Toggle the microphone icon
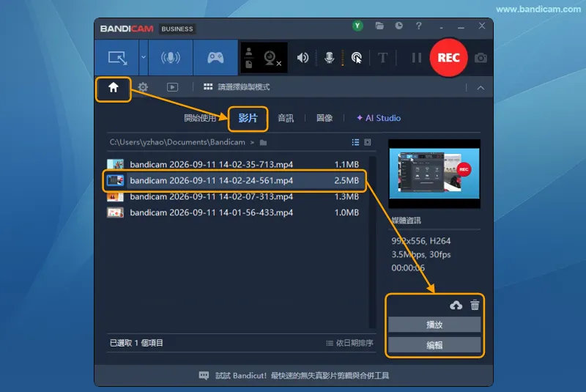586x392 pixels. coord(329,58)
